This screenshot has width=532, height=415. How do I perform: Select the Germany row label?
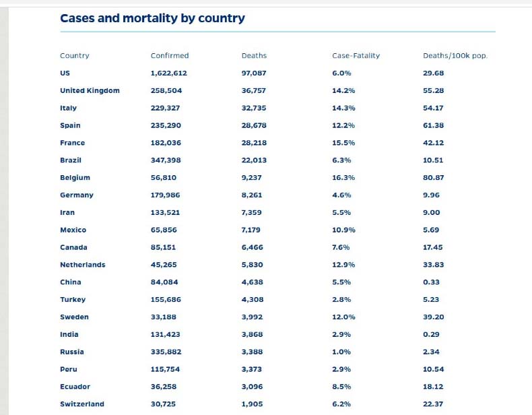click(77, 195)
